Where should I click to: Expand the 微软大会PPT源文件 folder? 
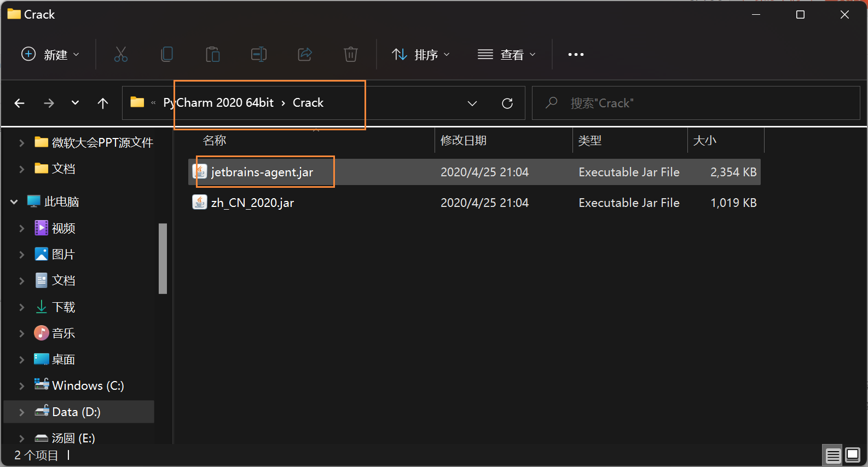click(x=21, y=143)
